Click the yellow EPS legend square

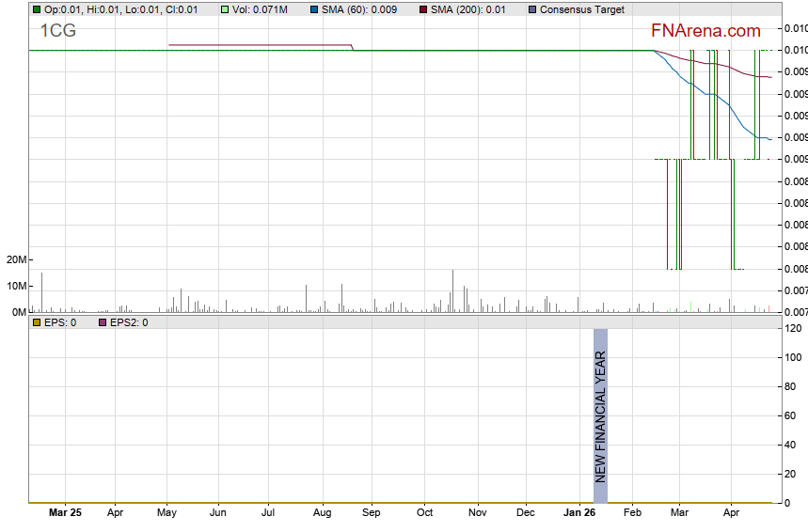click(36, 322)
